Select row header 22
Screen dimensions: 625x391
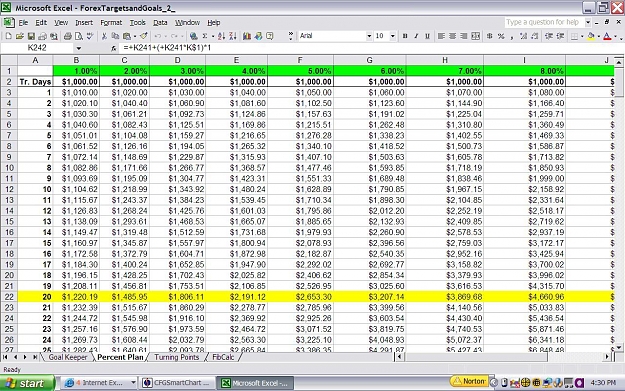[x=9, y=297]
